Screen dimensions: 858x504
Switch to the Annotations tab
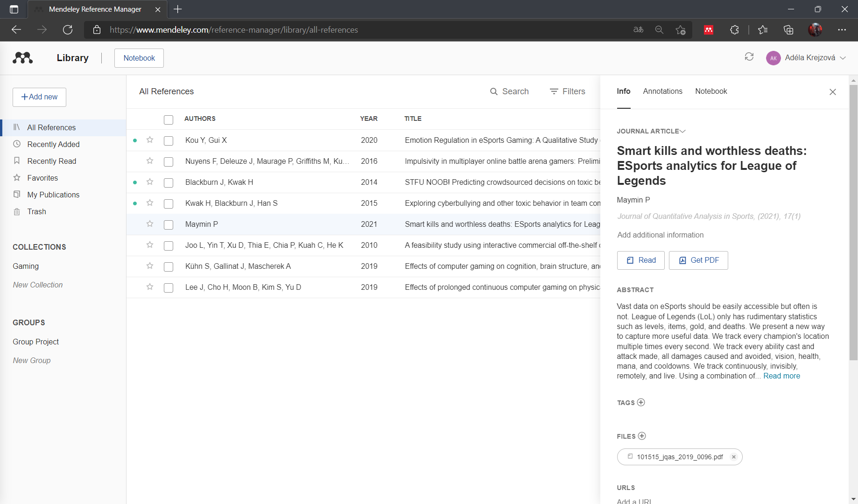click(x=662, y=91)
